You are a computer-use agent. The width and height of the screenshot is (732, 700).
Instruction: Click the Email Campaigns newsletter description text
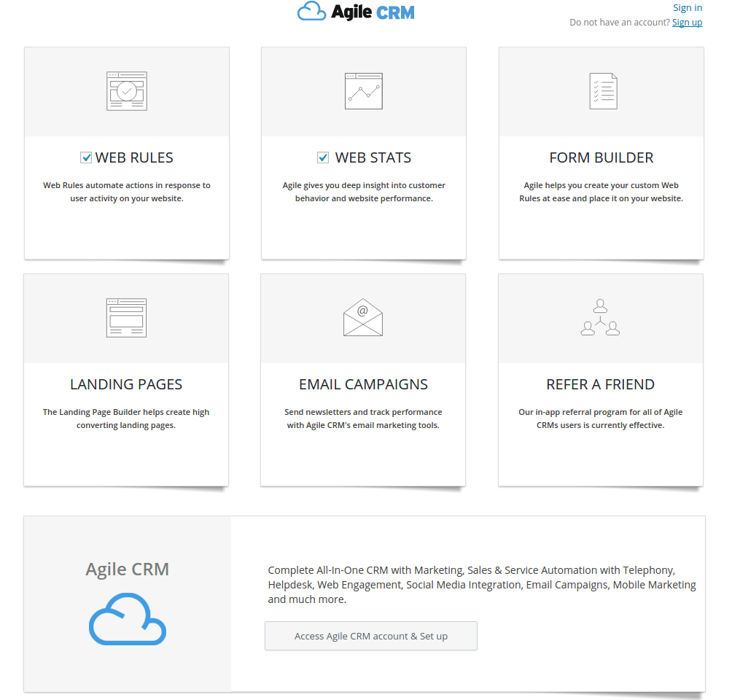point(363,419)
